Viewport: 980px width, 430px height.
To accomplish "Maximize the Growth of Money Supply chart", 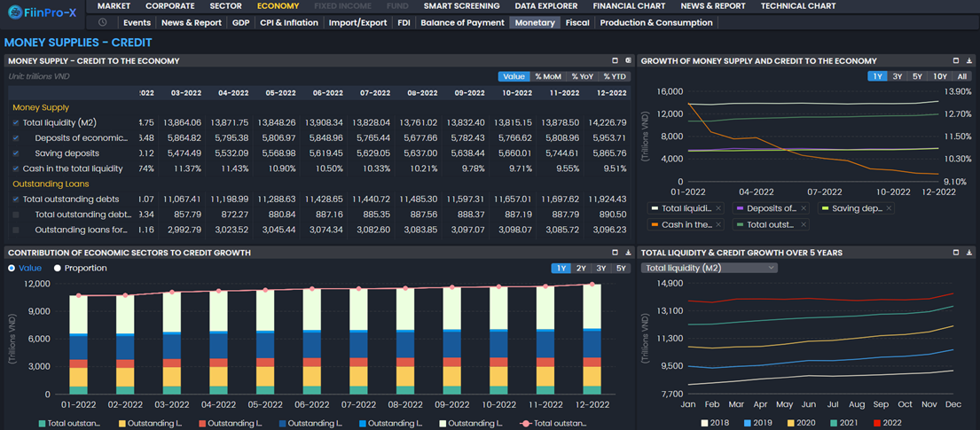I will coord(956,61).
